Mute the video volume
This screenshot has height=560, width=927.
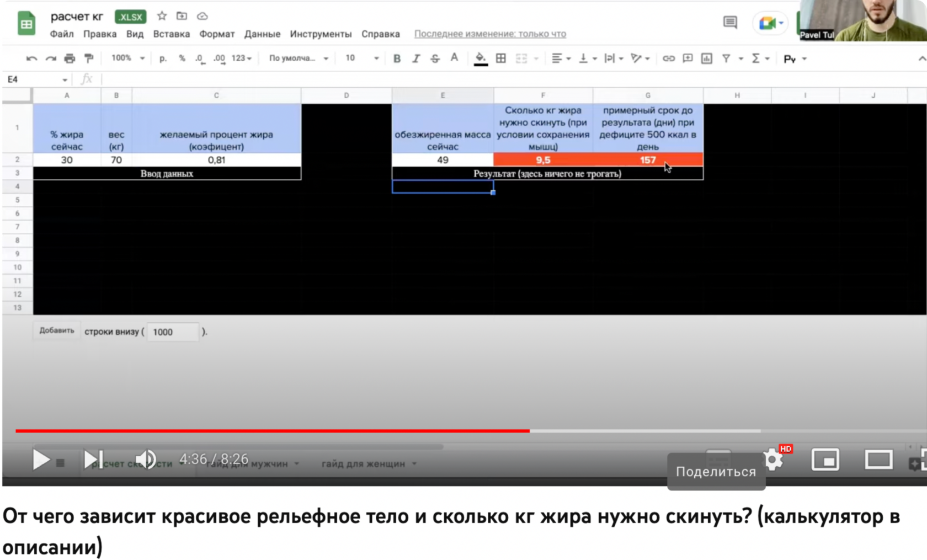(x=146, y=459)
